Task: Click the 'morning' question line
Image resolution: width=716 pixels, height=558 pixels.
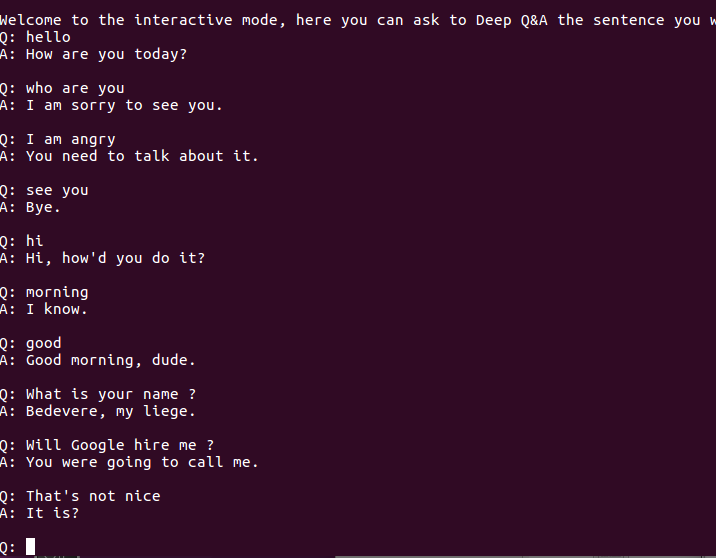Action: pyautogui.click(x=44, y=292)
